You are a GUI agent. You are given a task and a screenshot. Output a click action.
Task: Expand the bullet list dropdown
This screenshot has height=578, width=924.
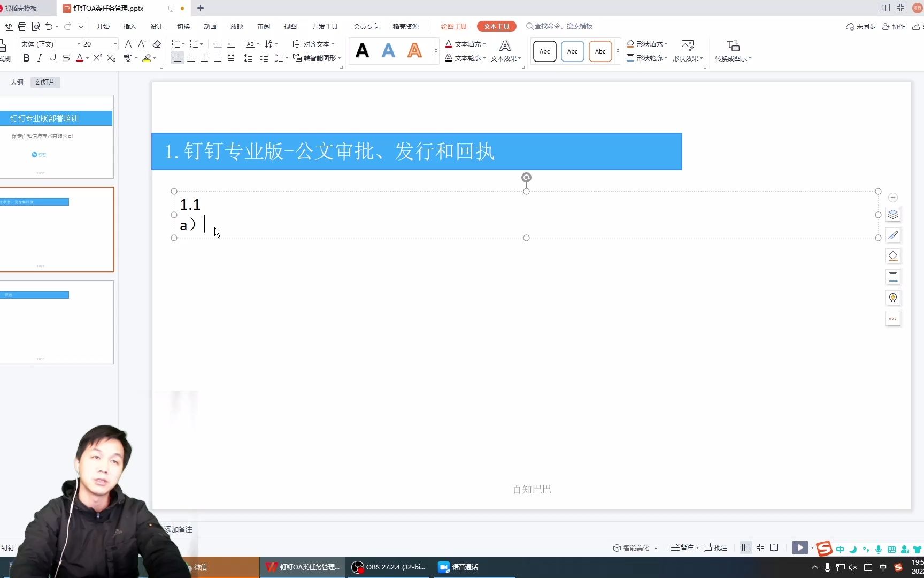183,44
